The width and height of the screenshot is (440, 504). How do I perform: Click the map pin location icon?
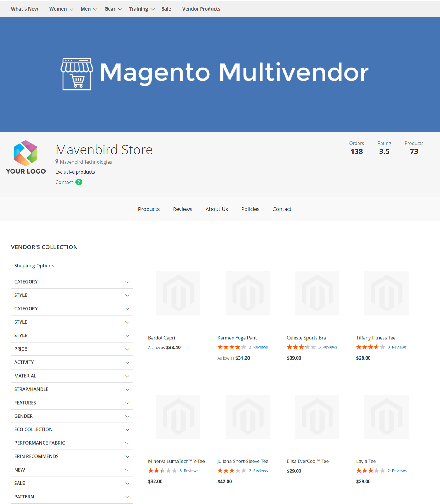[x=57, y=161]
